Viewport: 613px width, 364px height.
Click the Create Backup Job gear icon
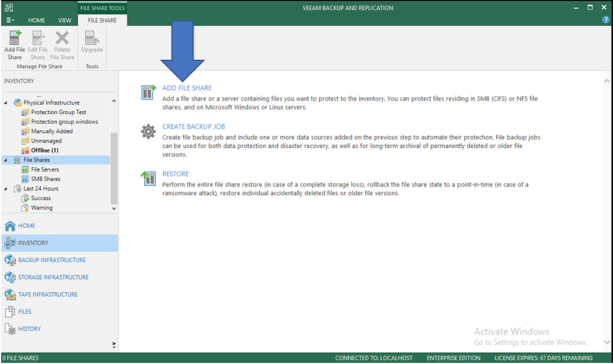coord(148,131)
